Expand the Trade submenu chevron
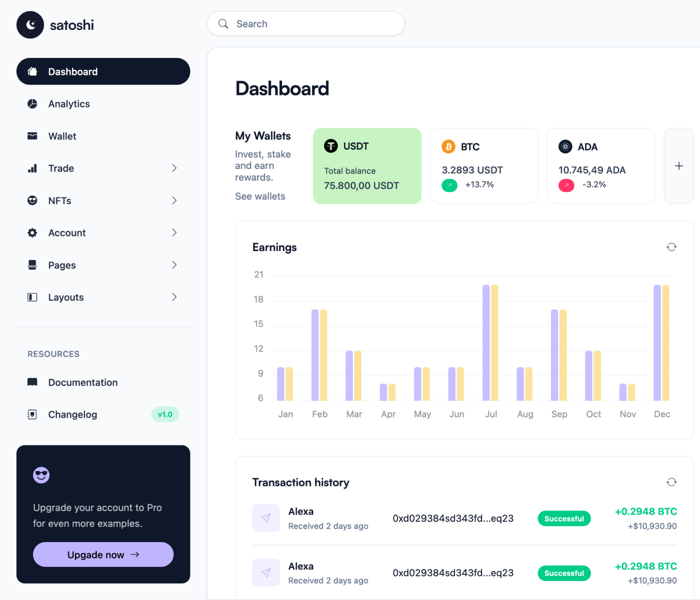Image resolution: width=700 pixels, height=600 pixels. pos(174,168)
